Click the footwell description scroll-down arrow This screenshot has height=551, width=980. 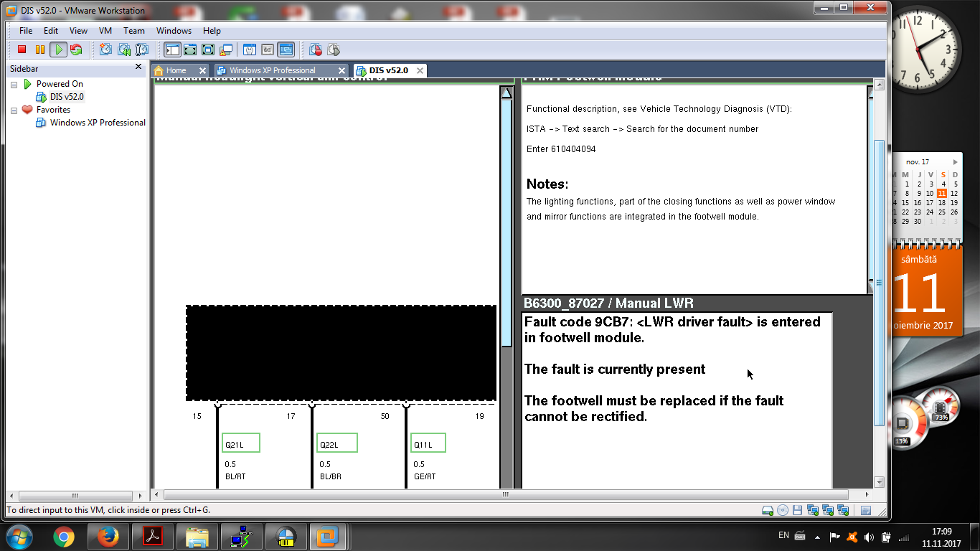(870, 286)
